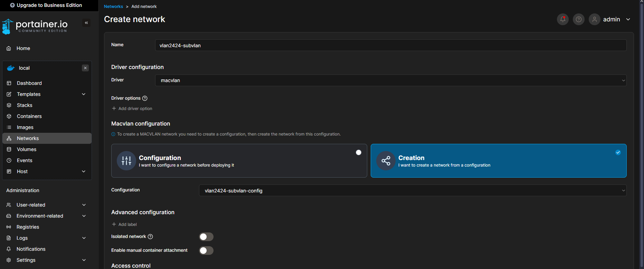Screen dimensions: 644x269
Task: Click the help question mark icon in header
Action: (578, 19)
